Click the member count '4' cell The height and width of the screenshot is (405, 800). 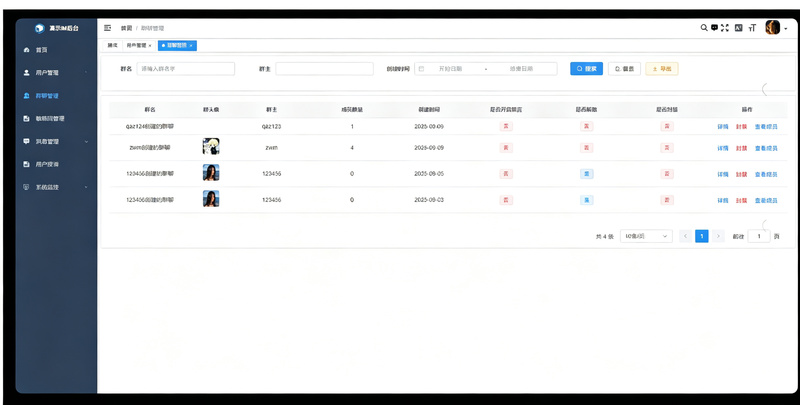pos(352,148)
